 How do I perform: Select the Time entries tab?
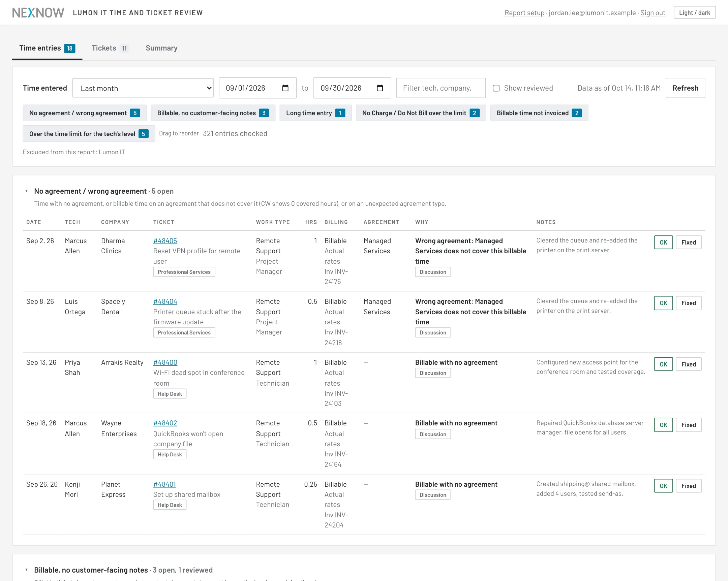tap(47, 48)
